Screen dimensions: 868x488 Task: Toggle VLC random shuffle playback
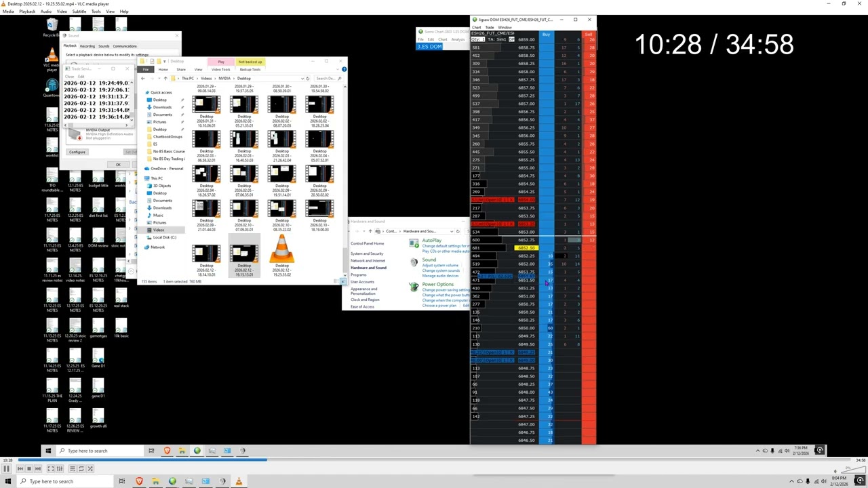coord(91,468)
